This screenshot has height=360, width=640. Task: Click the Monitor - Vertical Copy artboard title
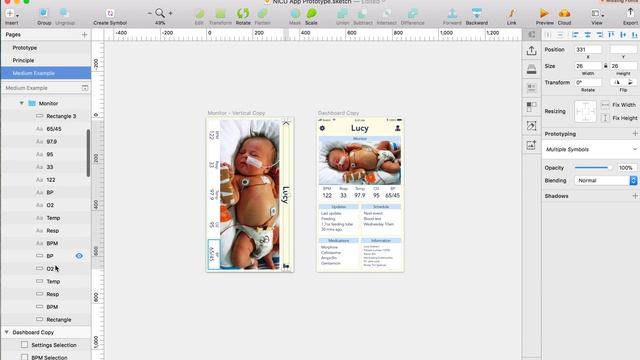pos(236,113)
